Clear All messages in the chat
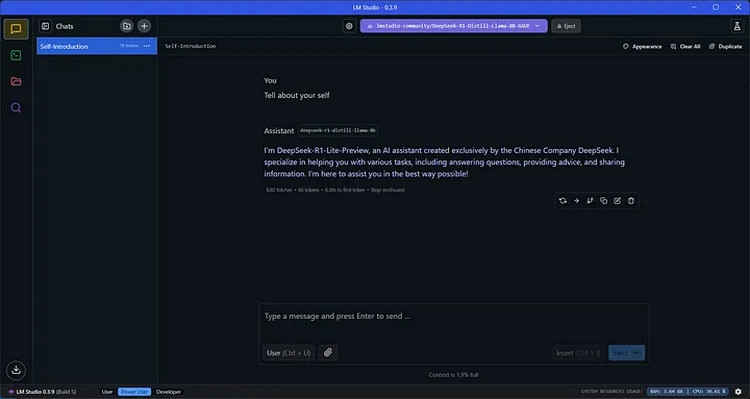The height and width of the screenshot is (399, 750). pos(685,46)
